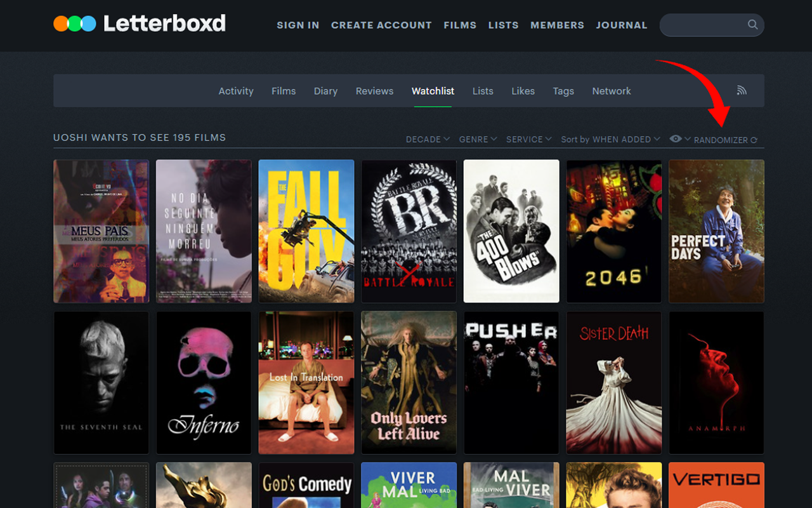The width and height of the screenshot is (812, 508).
Task: Open the Anamorph poster
Action: [717, 383]
